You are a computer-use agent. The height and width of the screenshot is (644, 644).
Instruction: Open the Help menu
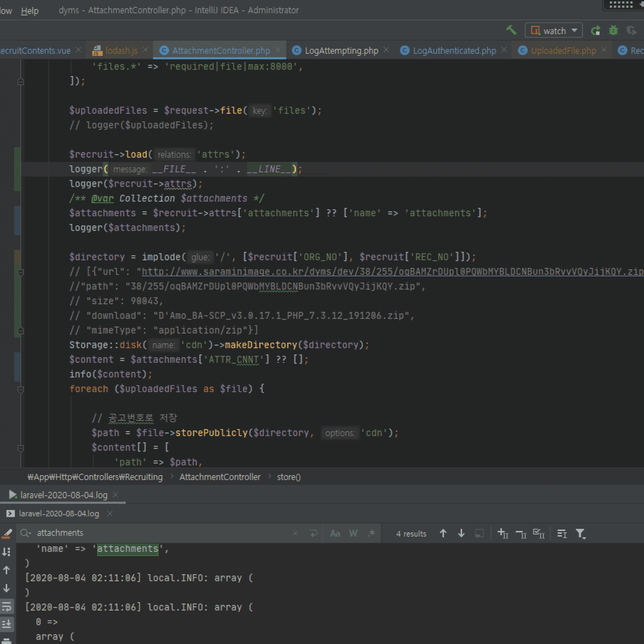click(30, 11)
